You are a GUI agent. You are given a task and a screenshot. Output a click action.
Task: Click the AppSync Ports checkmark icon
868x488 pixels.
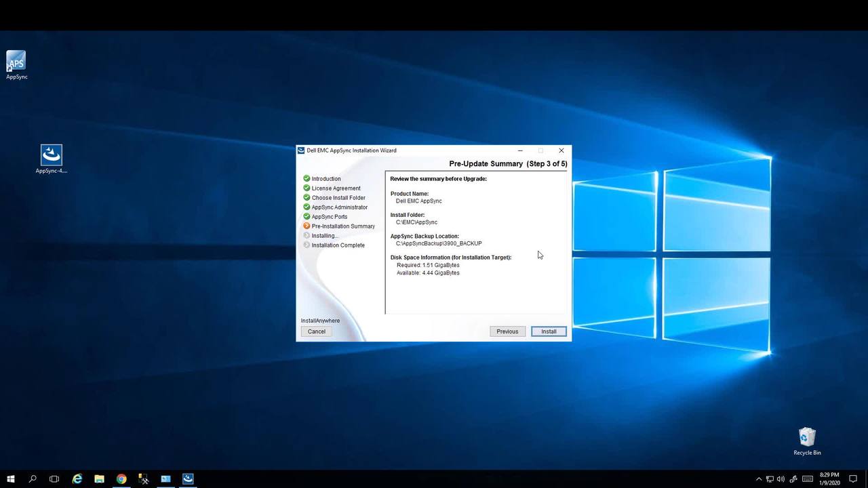pos(307,216)
